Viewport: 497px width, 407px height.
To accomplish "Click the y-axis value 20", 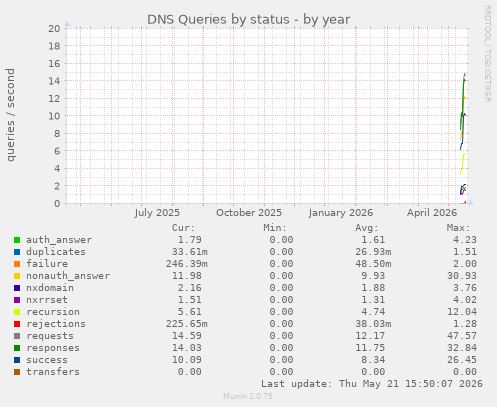I will coord(54,28).
